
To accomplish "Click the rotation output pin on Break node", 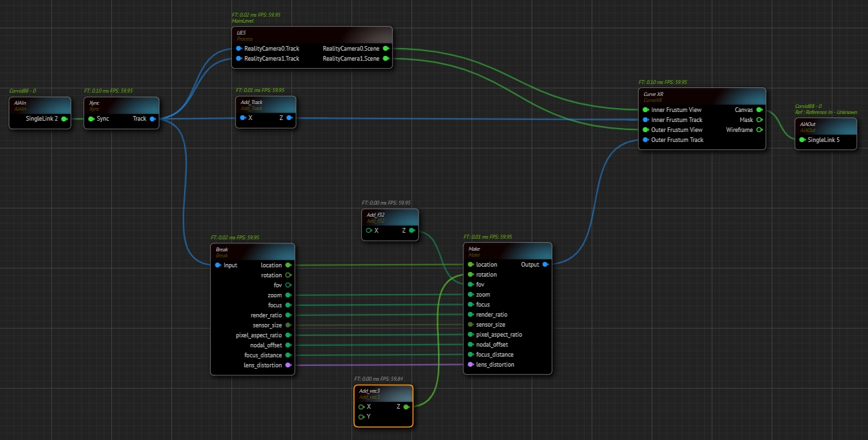I will (288, 275).
